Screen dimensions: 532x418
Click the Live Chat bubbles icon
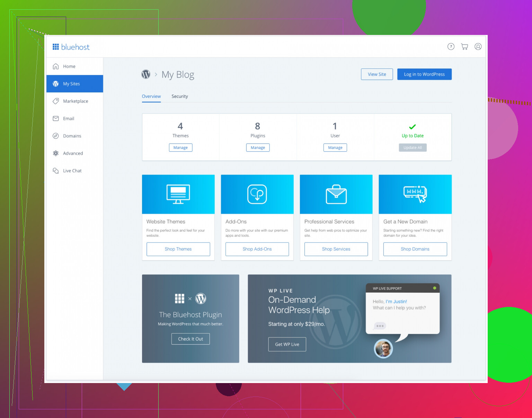pos(56,171)
